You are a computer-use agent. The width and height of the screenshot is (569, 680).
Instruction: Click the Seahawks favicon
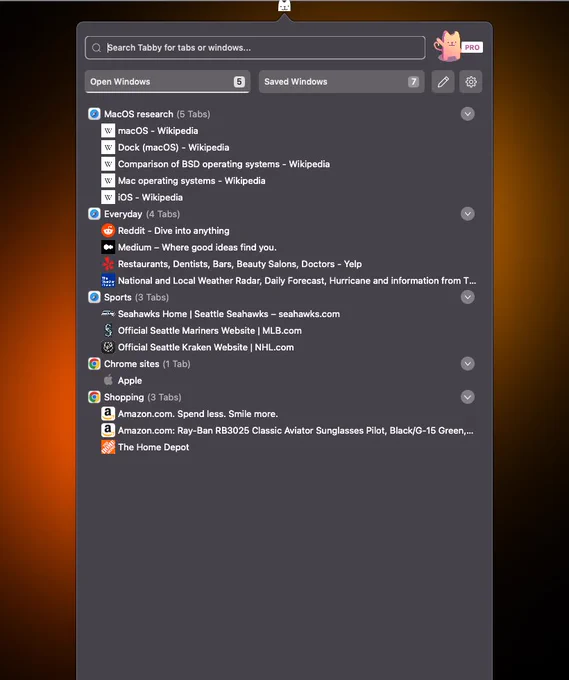coord(108,314)
